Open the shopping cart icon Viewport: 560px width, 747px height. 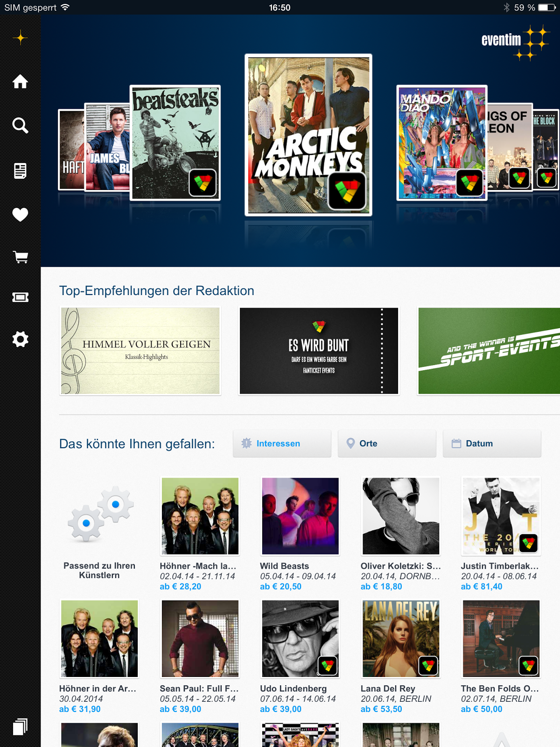click(20, 257)
